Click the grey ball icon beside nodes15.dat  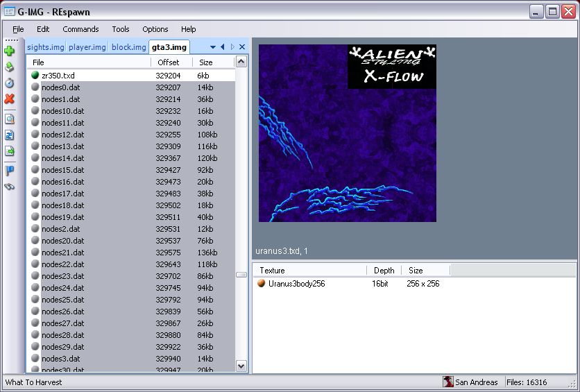pyautogui.click(x=35, y=169)
